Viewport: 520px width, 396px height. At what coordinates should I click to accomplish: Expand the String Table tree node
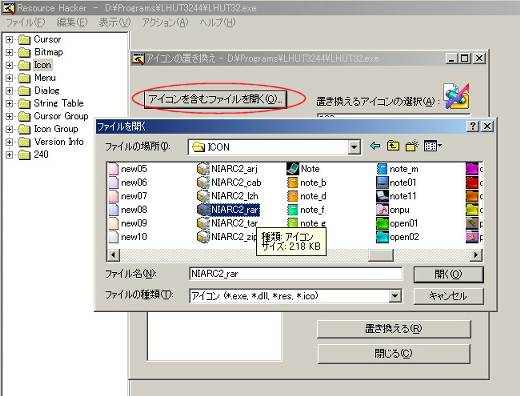coord(9,104)
